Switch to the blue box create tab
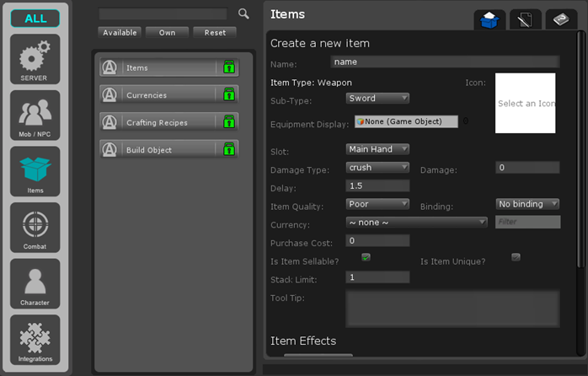The height and width of the screenshot is (376, 588). point(489,20)
